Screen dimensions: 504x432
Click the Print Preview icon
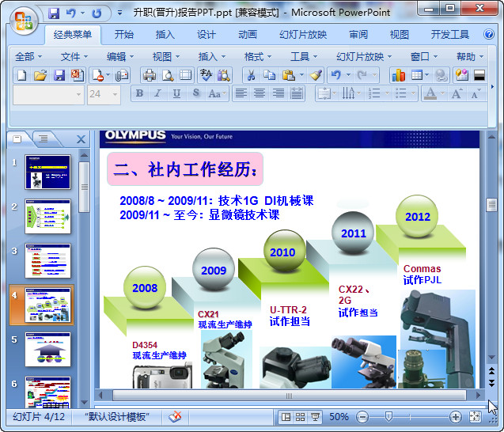click(168, 75)
